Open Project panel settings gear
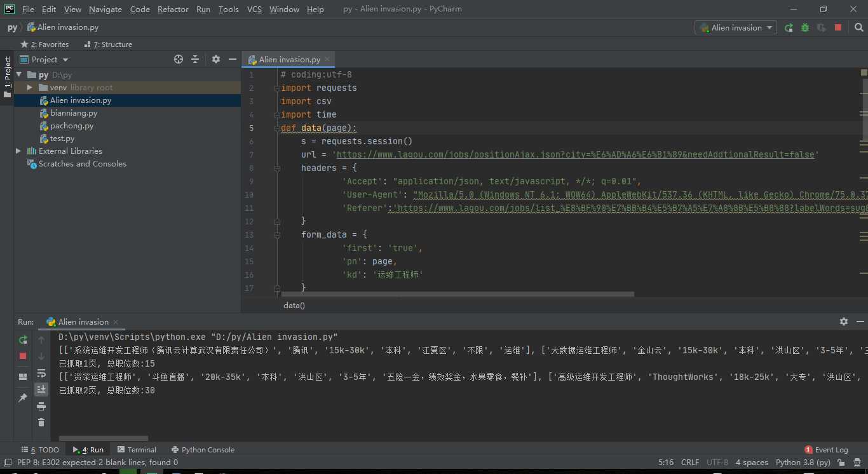The width and height of the screenshot is (868, 474). pos(216,59)
